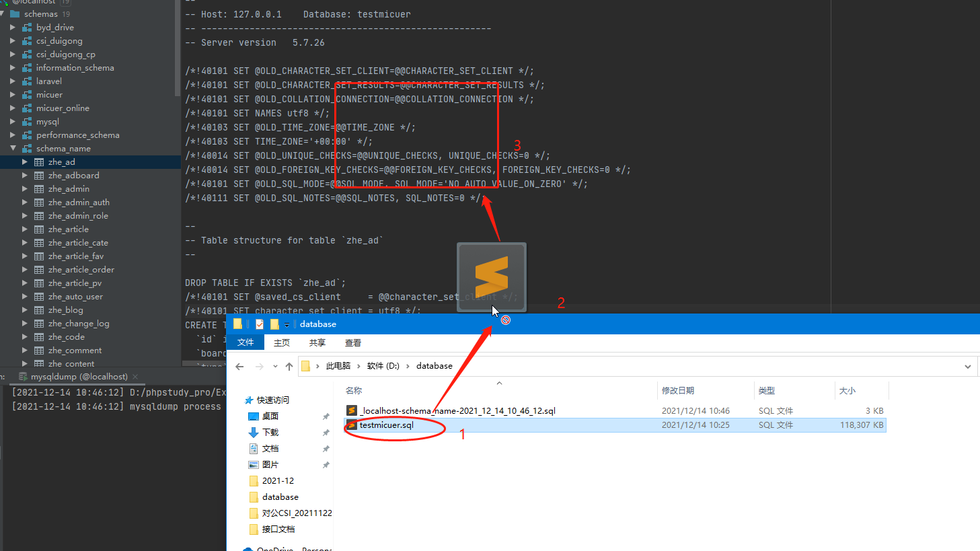Click the mysqldump tab's database icon
980x551 pixels.
tap(23, 377)
